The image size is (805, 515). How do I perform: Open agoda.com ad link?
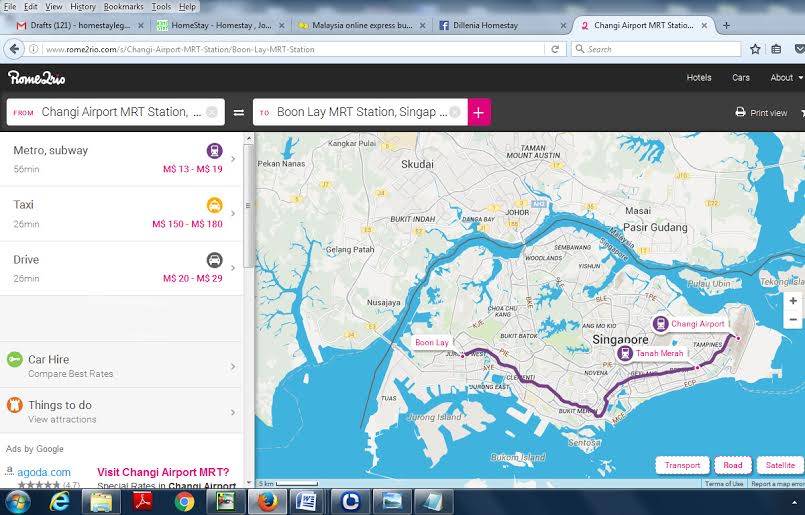coord(44,472)
